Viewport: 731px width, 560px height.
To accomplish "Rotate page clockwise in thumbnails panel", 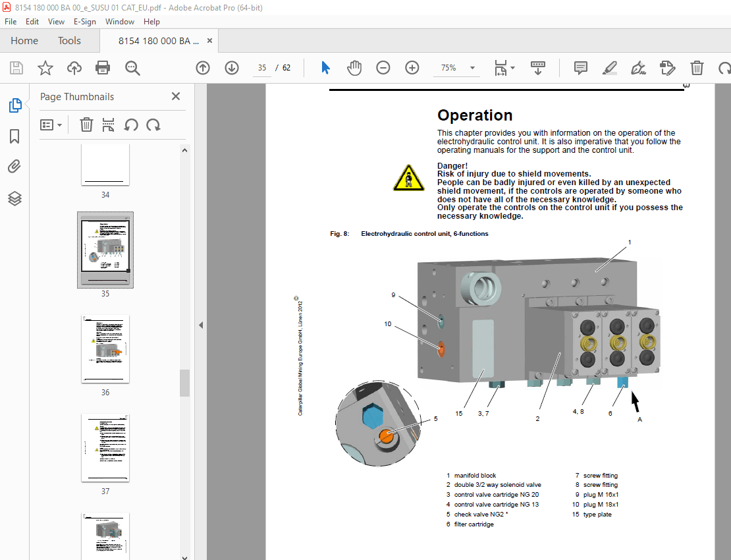I will point(153,125).
